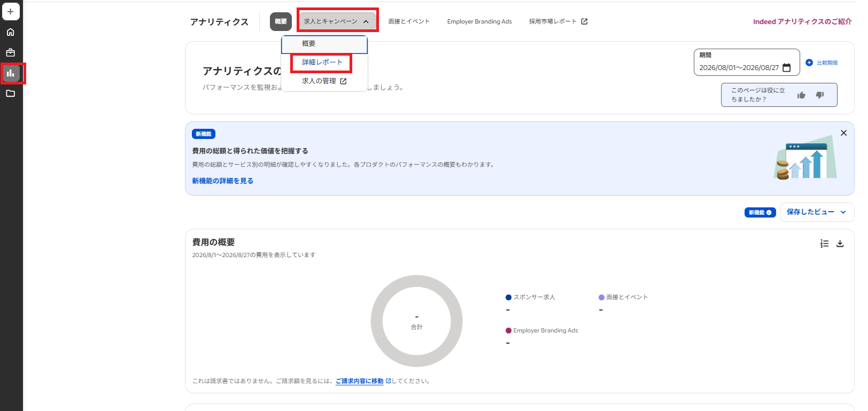The height and width of the screenshot is (411, 868).
Task: Click the 期間 date range field
Action: (747, 63)
